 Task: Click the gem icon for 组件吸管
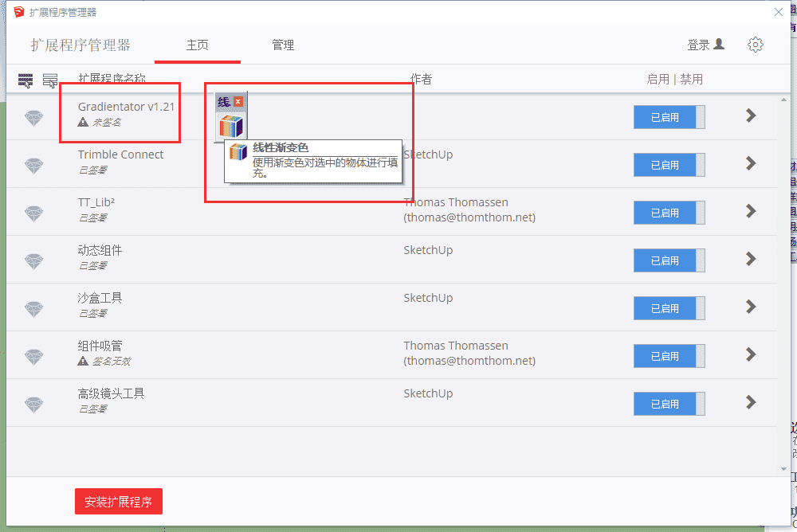point(34,357)
